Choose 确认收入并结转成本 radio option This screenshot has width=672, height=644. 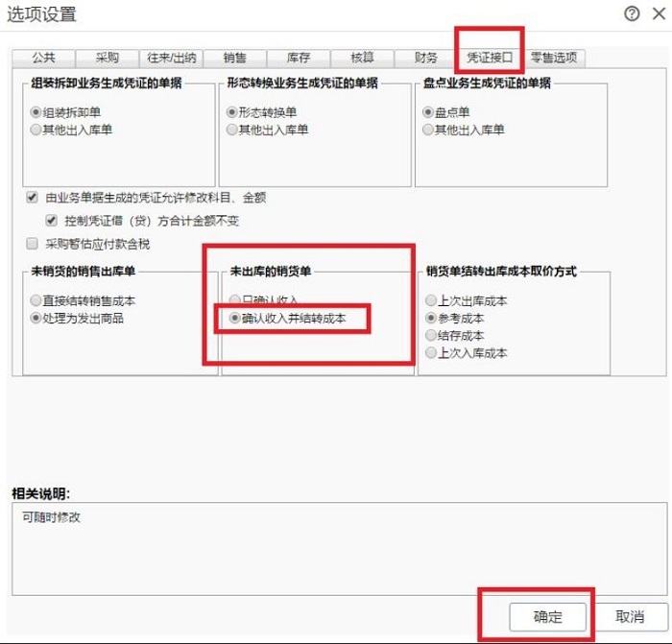pyautogui.click(x=288, y=319)
